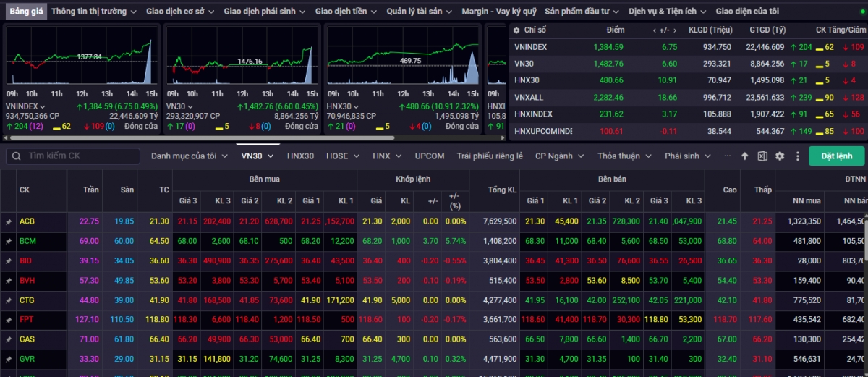Screen dimensions: 868x377
Task: Switch to the UPCOM tab
Action: point(430,156)
